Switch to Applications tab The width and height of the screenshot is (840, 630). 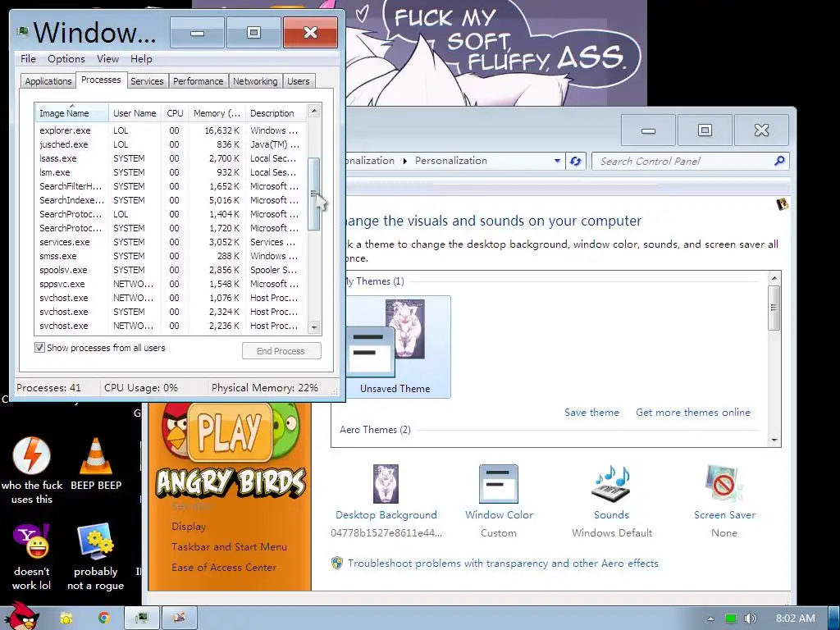coord(48,81)
